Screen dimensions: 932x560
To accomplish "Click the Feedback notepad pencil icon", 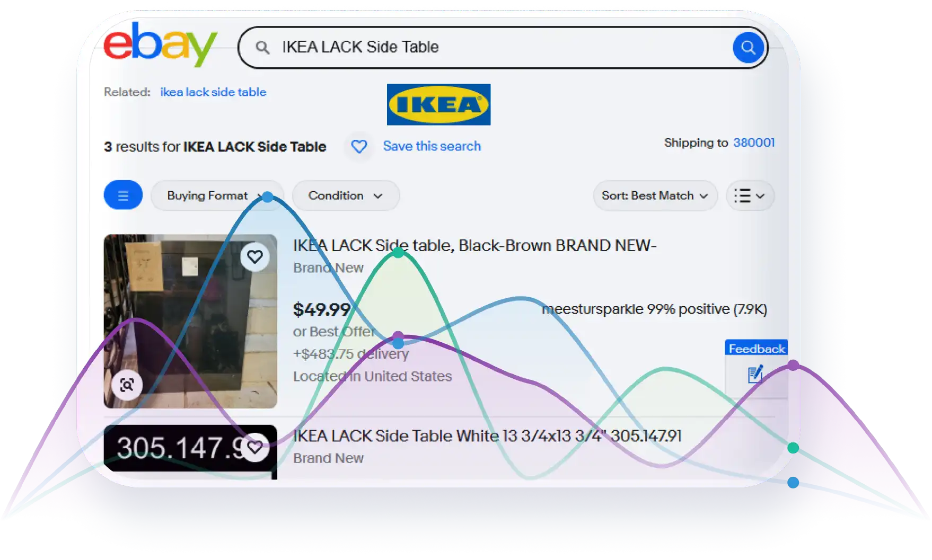I will (755, 374).
